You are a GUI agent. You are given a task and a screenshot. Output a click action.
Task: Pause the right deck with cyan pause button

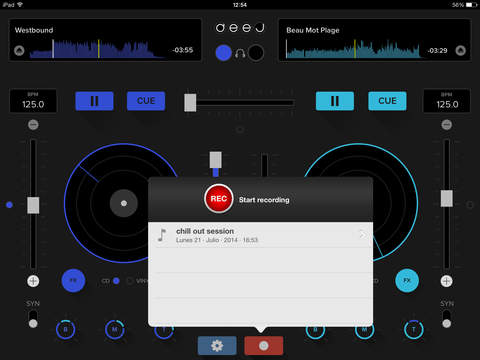[335, 101]
